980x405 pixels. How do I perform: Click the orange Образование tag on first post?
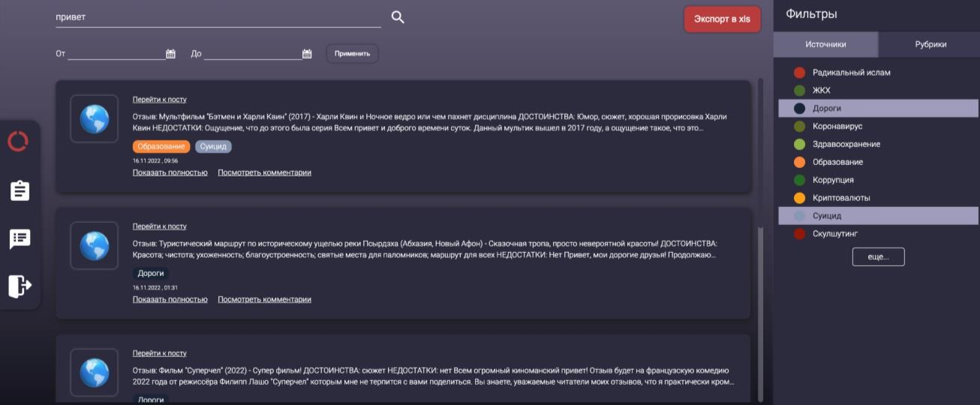(x=161, y=147)
